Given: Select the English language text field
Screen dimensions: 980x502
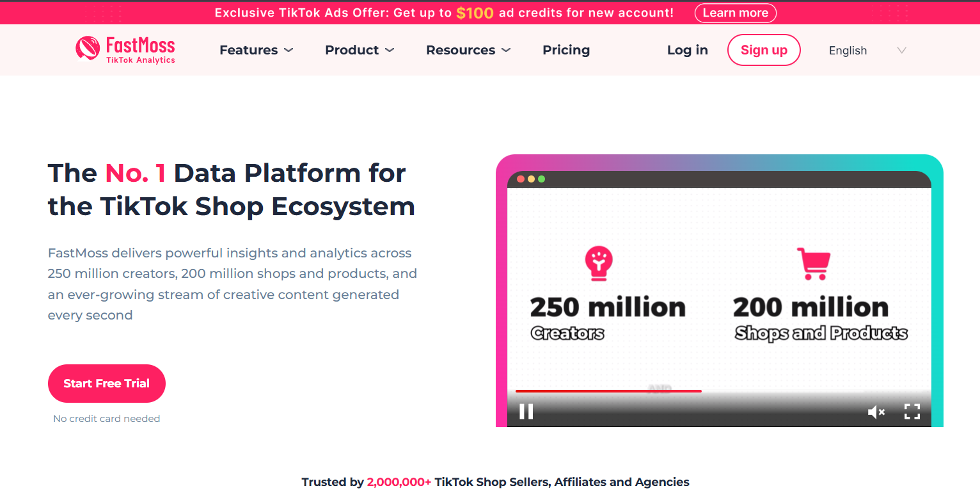Looking at the screenshot, I should pos(848,51).
